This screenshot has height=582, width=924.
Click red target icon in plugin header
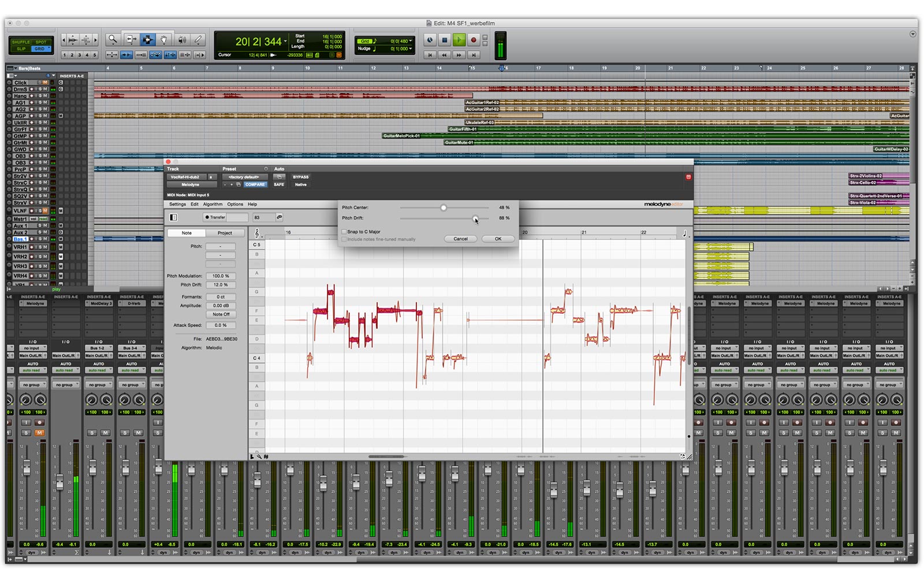pyautogui.click(x=688, y=177)
